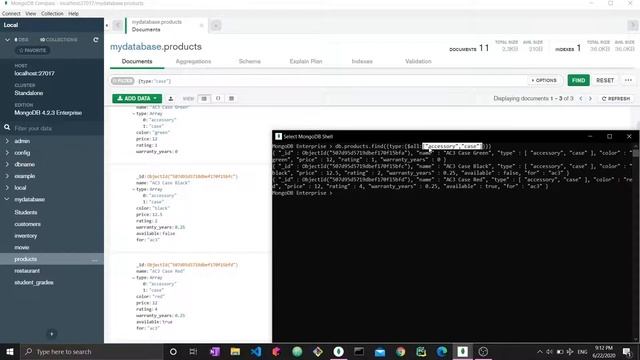Switch to JSON view of documents
The width and height of the screenshot is (640, 360).
tap(218, 98)
